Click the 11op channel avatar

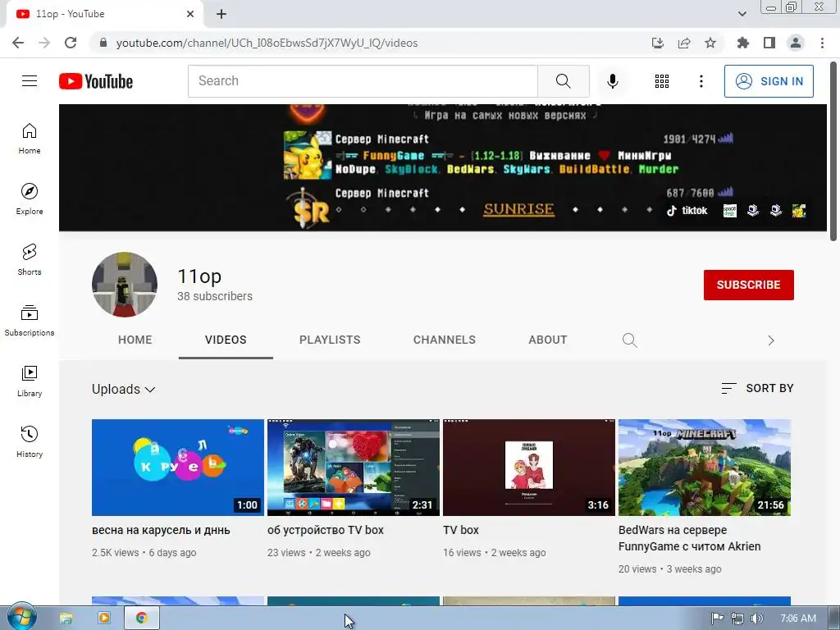pyautogui.click(x=125, y=285)
